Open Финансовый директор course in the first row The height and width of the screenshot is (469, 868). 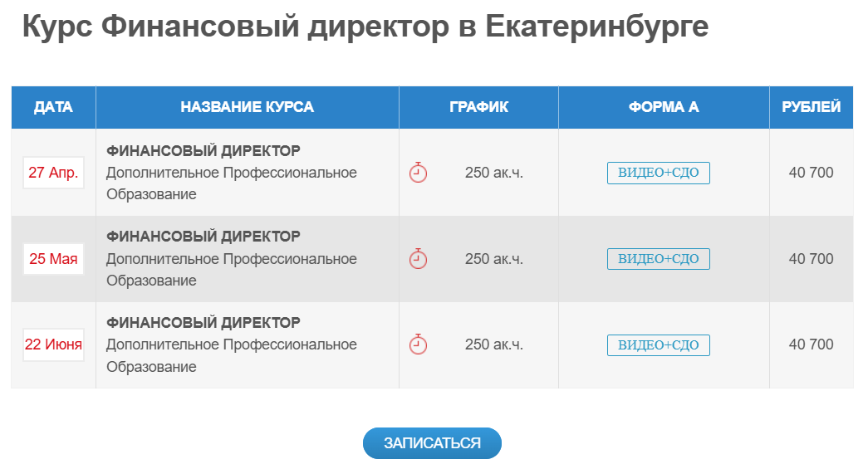[x=204, y=151]
